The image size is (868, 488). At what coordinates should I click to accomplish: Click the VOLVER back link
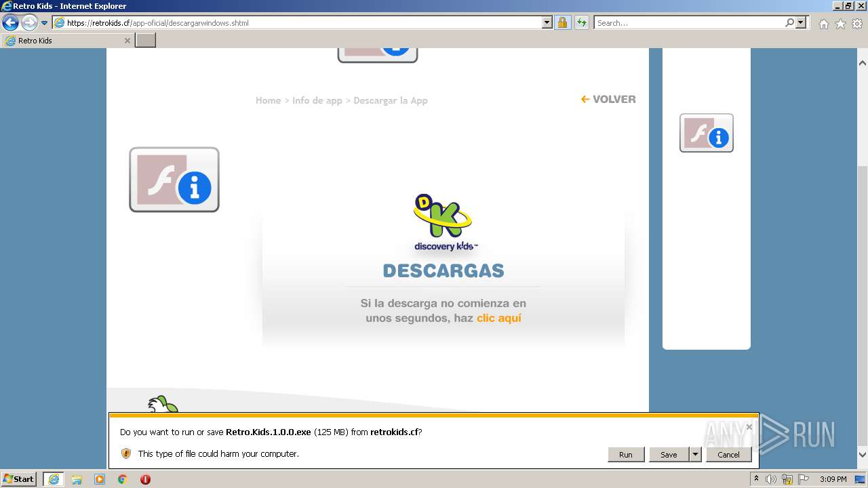[x=608, y=99]
